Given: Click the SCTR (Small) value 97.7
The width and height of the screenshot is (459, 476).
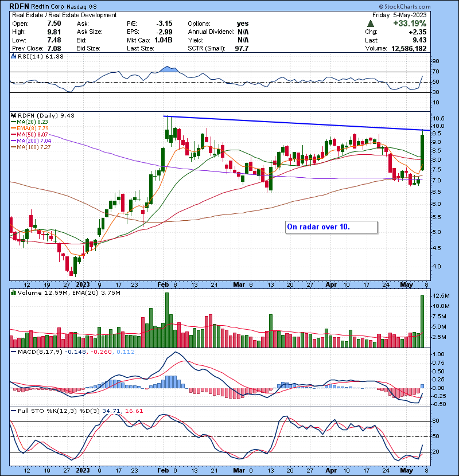Looking at the screenshot, I should pos(242,48).
